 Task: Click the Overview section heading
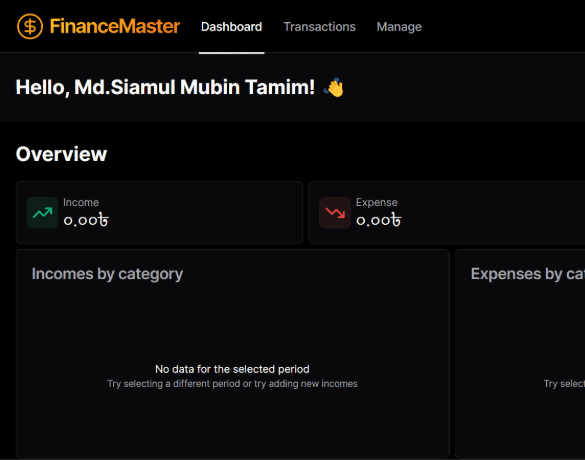point(62,154)
